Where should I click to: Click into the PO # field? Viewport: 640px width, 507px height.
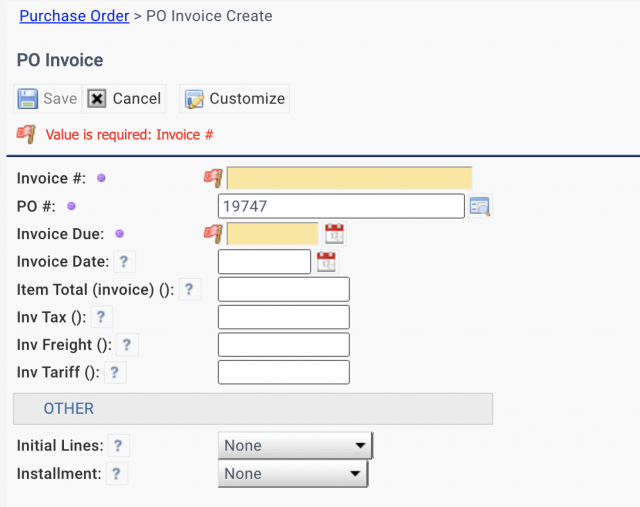[x=340, y=207]
